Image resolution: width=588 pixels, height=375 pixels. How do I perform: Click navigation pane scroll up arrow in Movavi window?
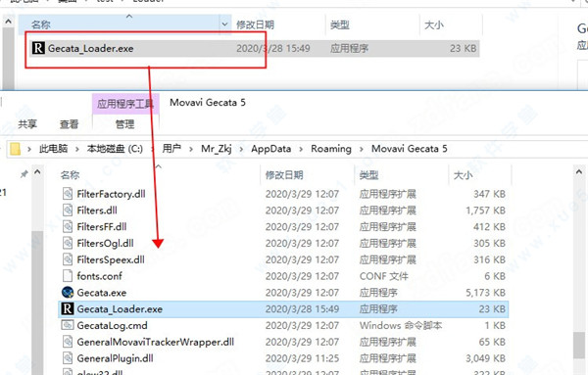[x=37, y=172]
